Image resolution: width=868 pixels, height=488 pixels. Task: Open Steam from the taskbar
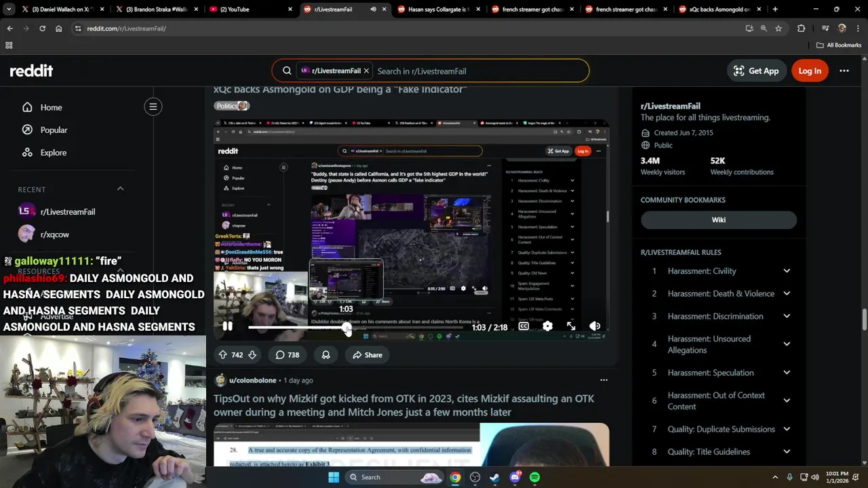coord(495,477)
